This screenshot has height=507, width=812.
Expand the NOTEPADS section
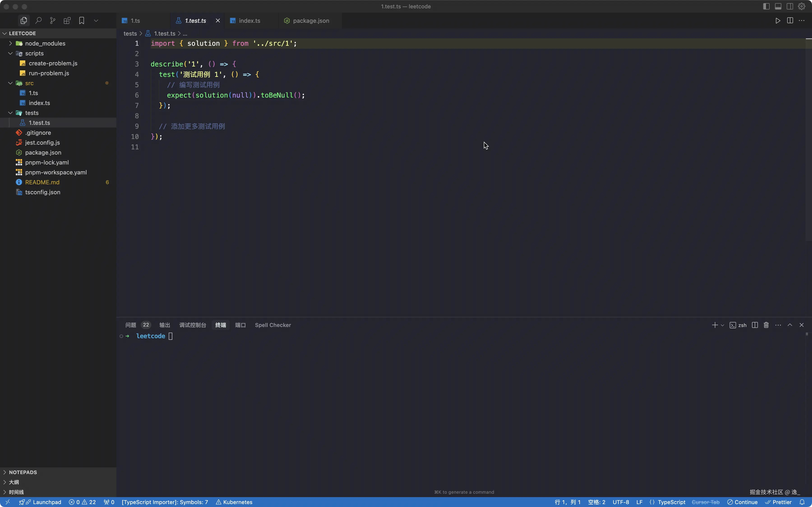23,472
